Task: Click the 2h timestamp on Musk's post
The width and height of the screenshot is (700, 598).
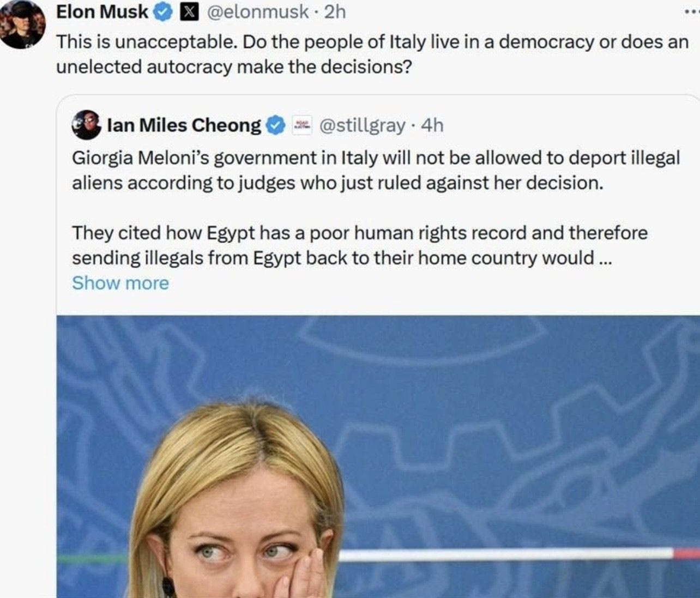Action: click(335, 11)
